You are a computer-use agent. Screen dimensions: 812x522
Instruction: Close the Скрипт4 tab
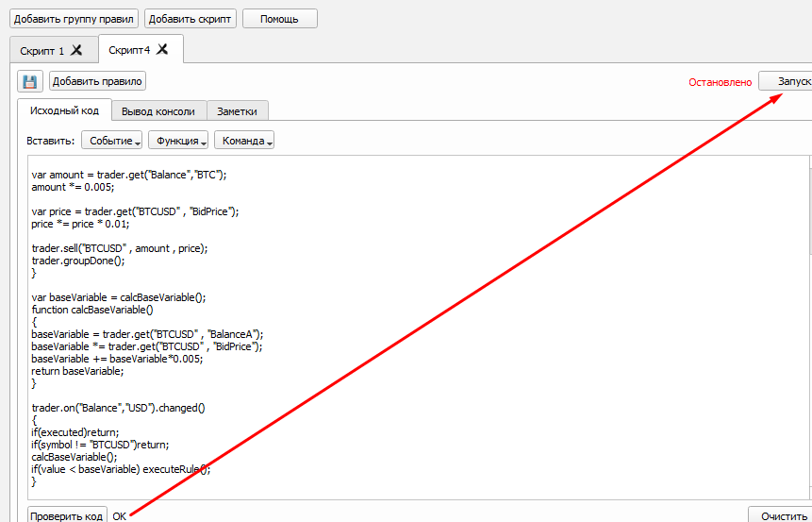coord(162,50)
